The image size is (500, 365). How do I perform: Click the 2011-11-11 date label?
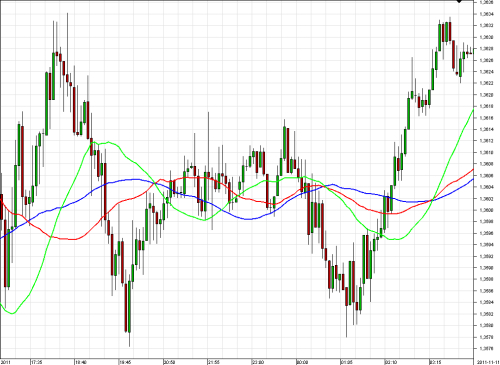coord(488,362)
